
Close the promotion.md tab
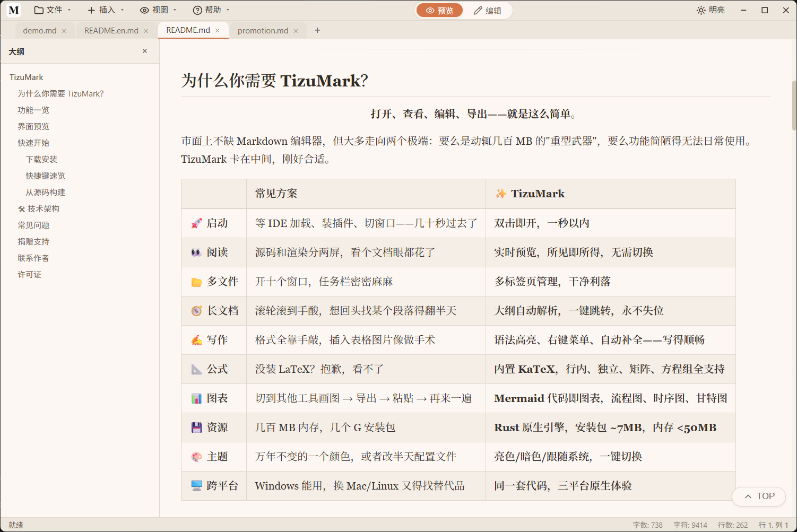296,31
